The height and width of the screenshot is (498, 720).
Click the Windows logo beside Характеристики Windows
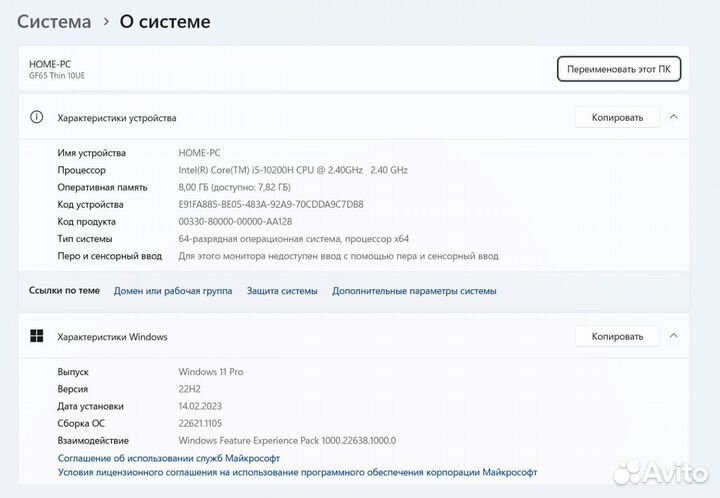[x=37, y=336]
